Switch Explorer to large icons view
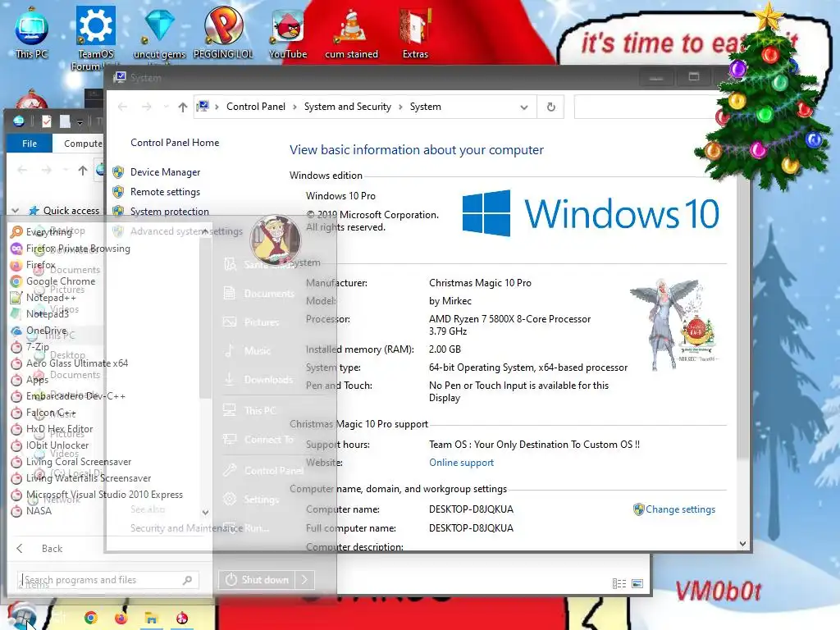This screenshot has width=840, height=630. point(637,583)
